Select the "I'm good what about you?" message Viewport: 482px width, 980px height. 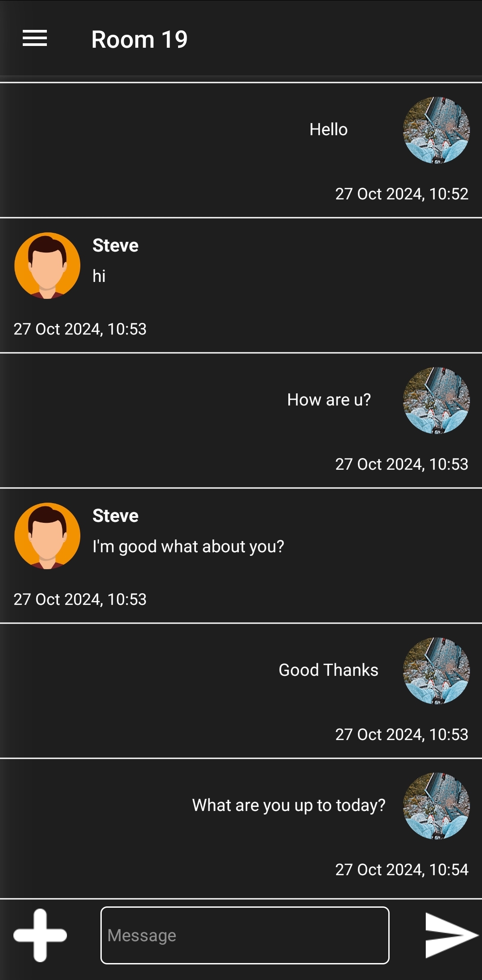click(x=188, y=546)
